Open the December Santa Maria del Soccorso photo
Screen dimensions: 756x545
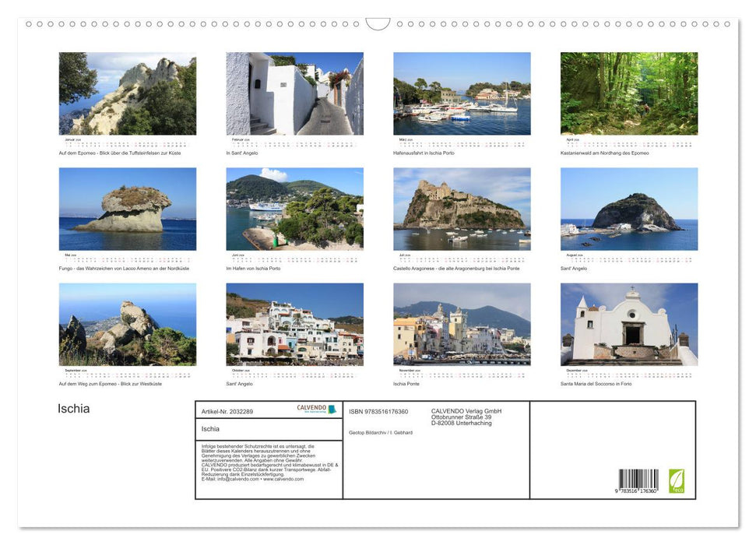click(x=628, y=324)
